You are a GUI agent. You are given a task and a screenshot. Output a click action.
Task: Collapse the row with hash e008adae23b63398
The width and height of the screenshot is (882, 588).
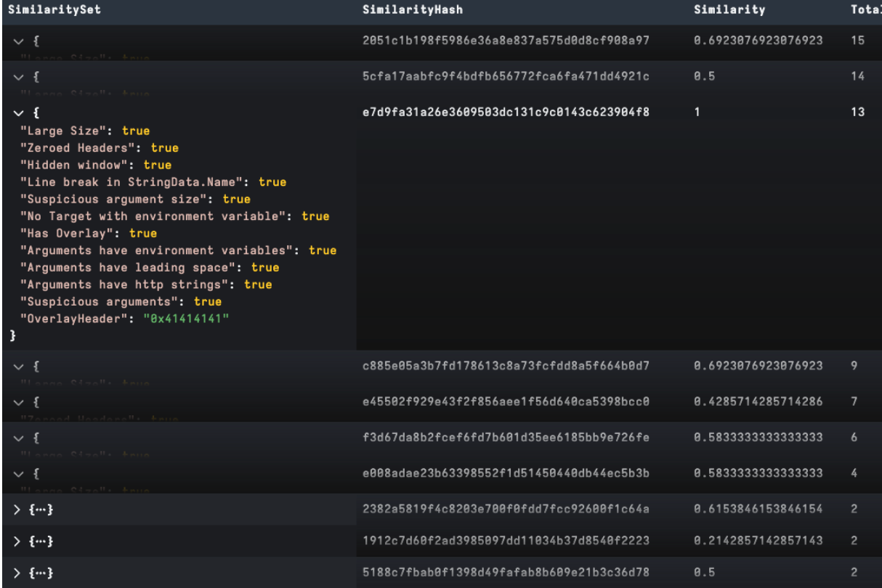(17, 473)
